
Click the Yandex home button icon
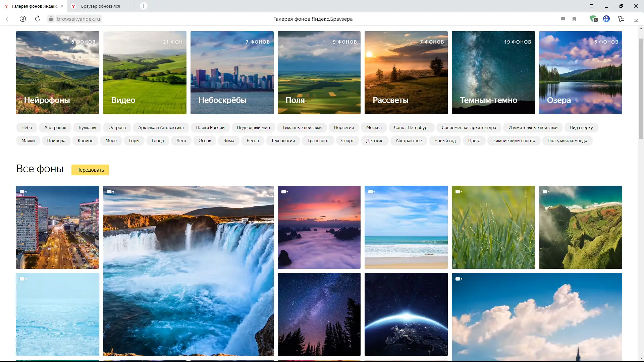point(23,19)
